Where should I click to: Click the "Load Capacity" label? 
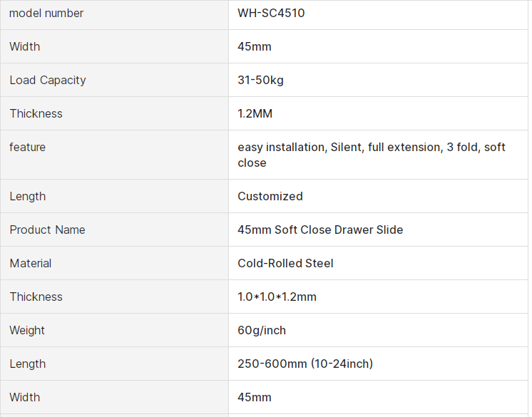[48, 80]
